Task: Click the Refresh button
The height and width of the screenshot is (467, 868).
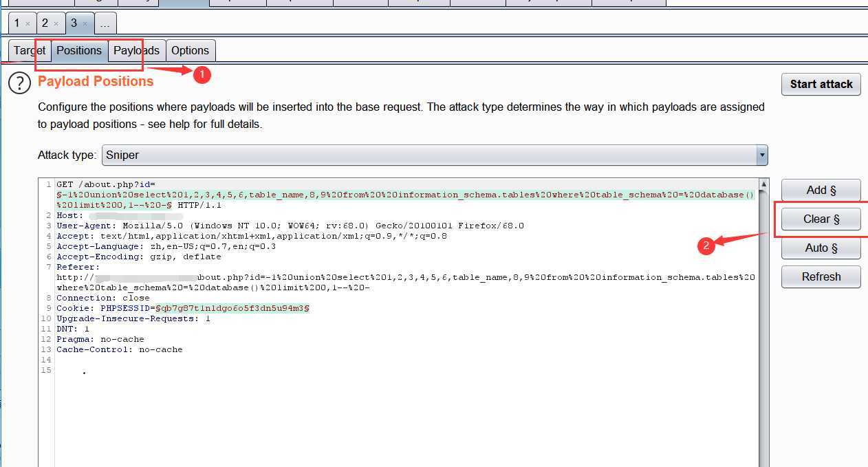Action: (x=821, y=276)
